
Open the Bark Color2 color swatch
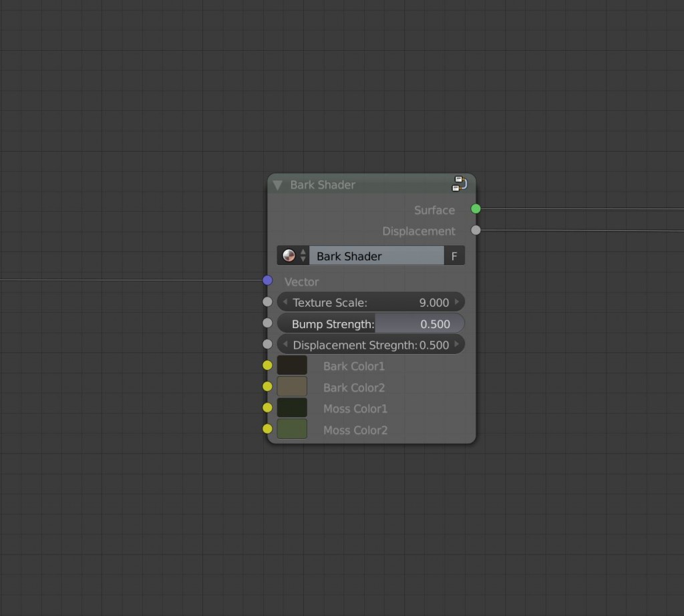pos(291,387)
